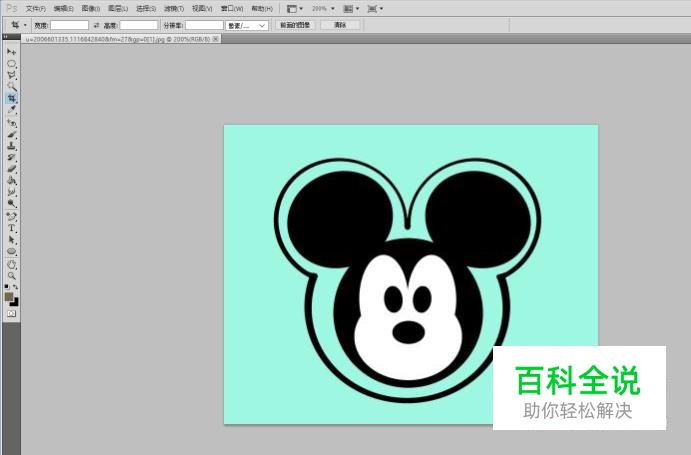This screenshot has height=455, width=691.
Task: Open the File menu (文件)
Action: (36, 8)
